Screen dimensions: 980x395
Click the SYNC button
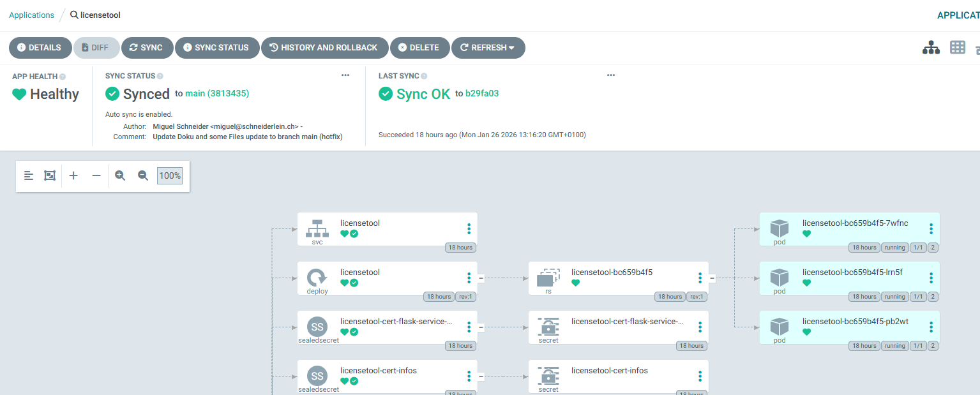coord(147,47)
